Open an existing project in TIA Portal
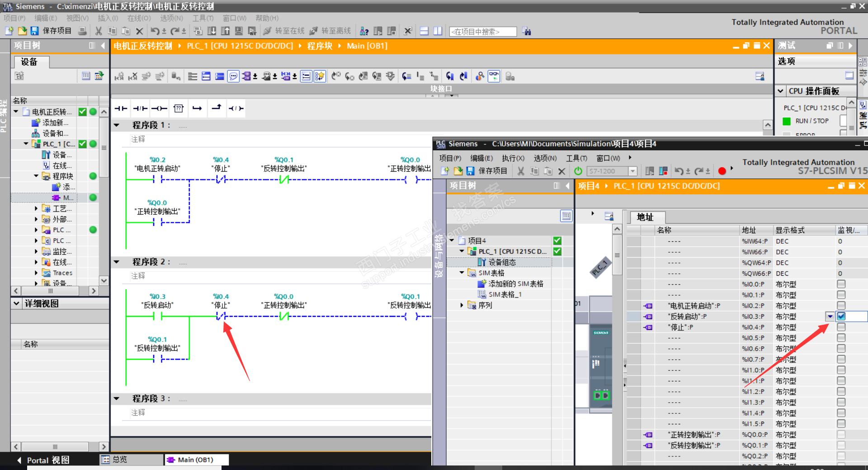 pos(22,31)
